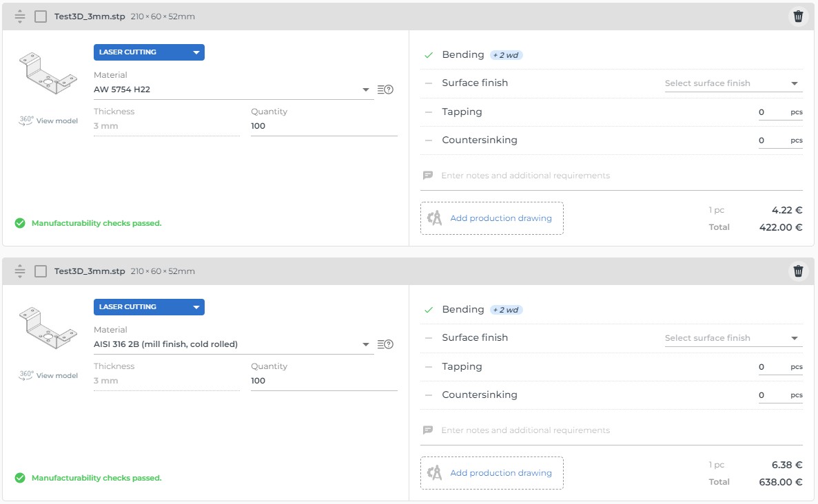
Task: Expand the AISI 316 2B material dropdown
Action: 234,344
